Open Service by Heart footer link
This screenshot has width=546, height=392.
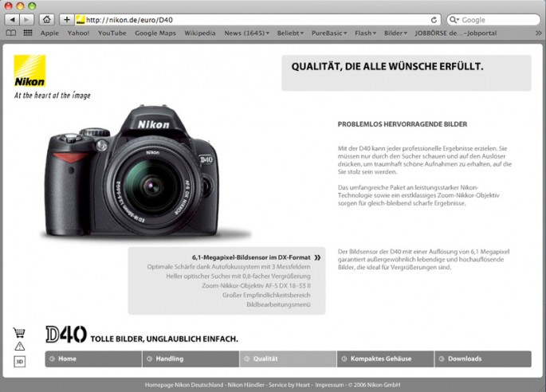point(289,385)
